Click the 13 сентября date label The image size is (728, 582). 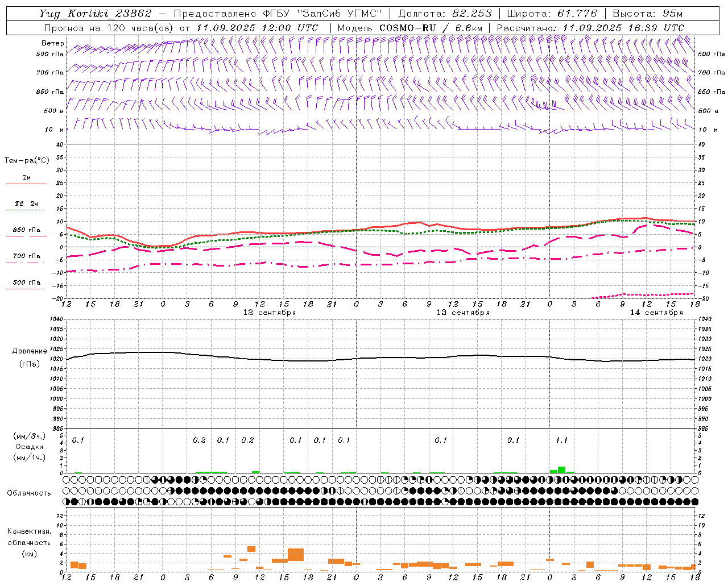pyautogui.click(x=463, y=313)
